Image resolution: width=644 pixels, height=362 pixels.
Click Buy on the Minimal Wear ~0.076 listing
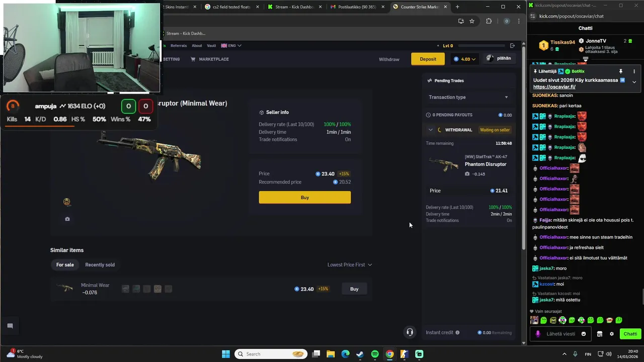(354, 289)
